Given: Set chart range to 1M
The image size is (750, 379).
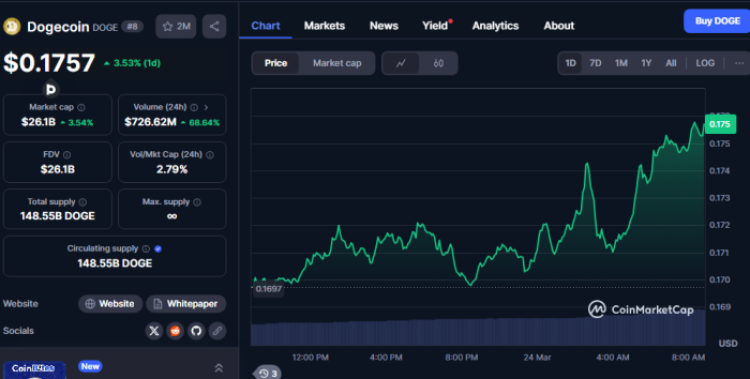Looking at the screenshot, I should point(621,63).
